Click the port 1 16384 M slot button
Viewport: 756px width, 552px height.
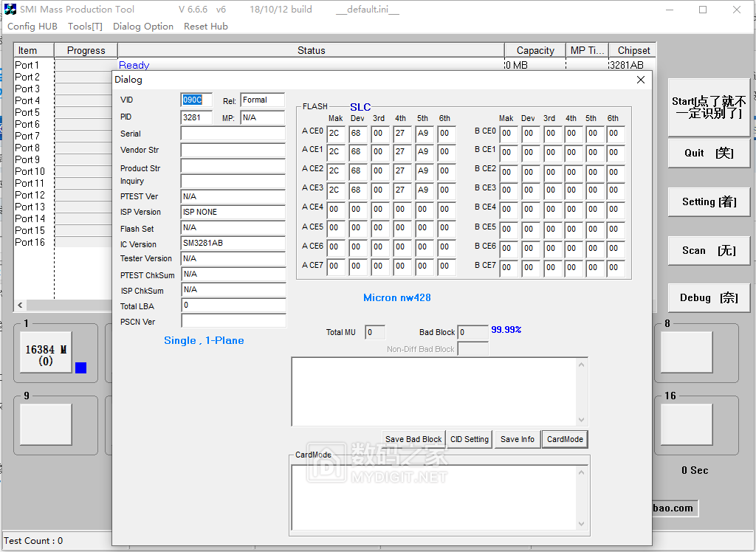coord(46,353)
